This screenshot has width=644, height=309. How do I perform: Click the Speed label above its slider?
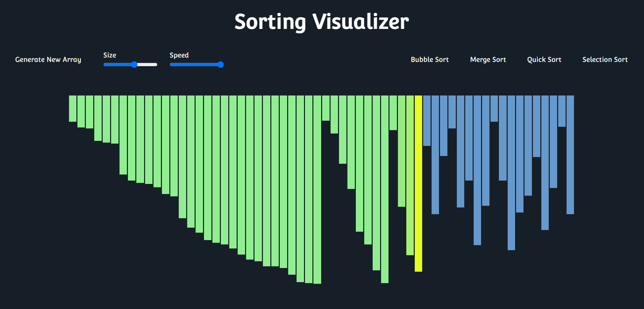(179, 55)
